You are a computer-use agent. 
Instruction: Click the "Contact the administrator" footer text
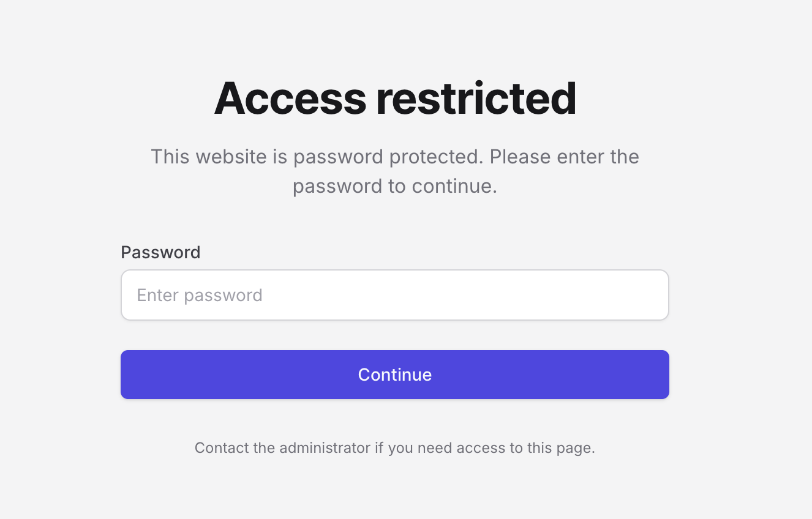coord(394,448)
